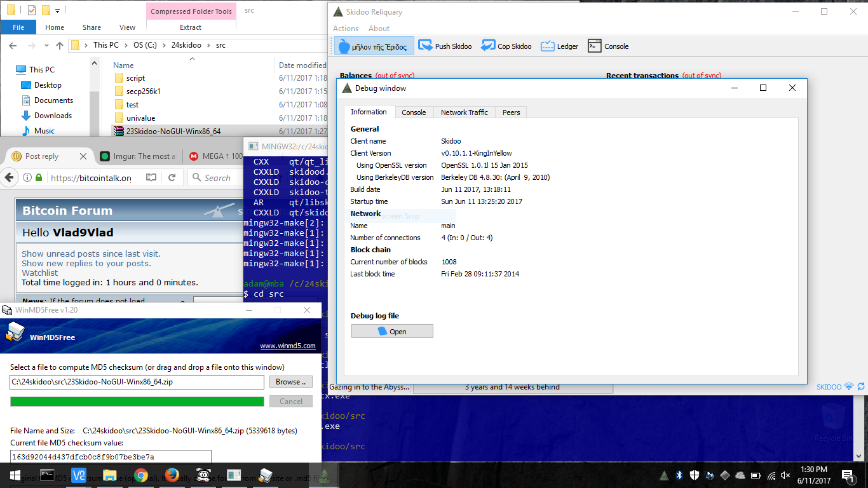
Task: Switch to the Console tab in Debug window
Action: (414, 112)
